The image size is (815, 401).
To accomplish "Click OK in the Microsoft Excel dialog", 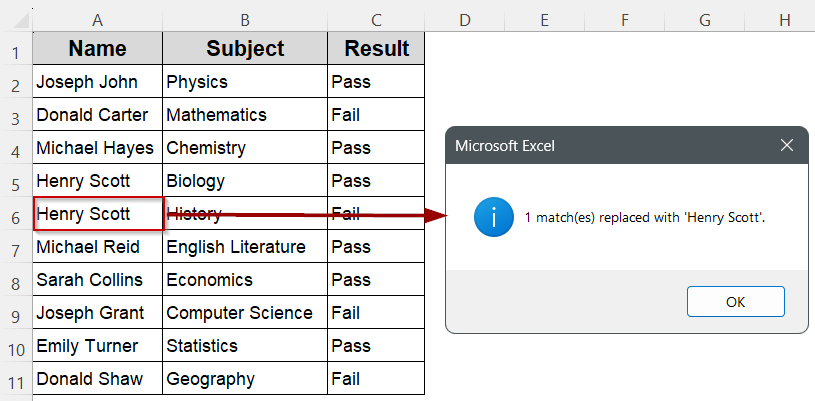I will (x=735, y=301).
